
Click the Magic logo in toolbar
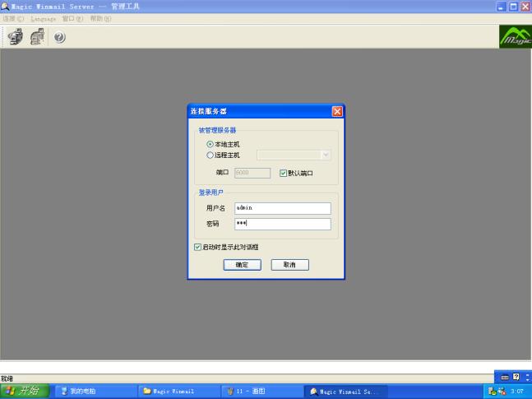pos(515,37)
